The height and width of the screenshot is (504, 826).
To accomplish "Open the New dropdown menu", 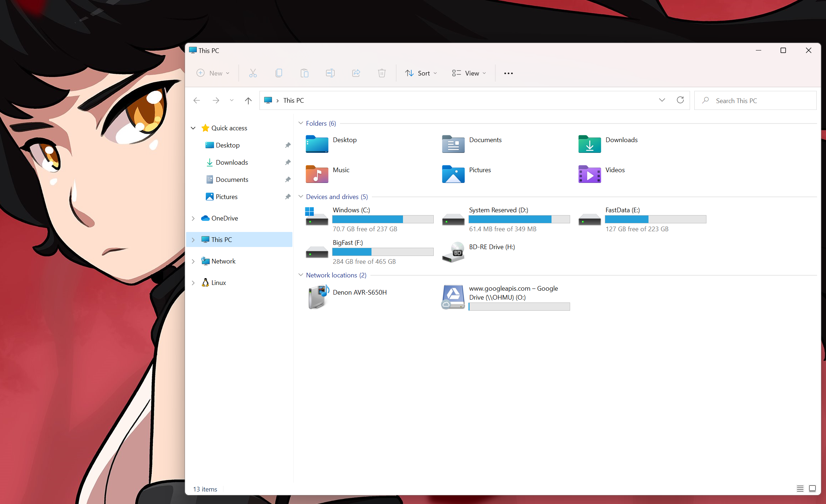I will coord(213,73).
